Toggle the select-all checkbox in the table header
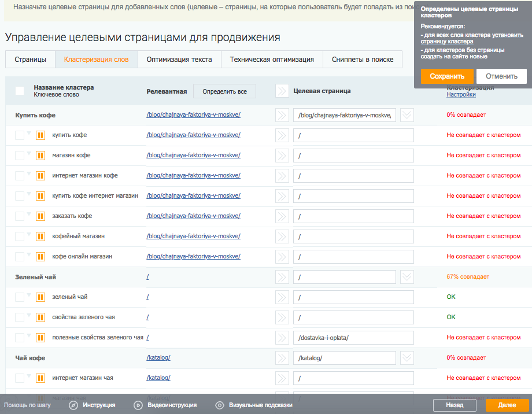This screenshot has width=532, height=414. click(x=20, y=91)
